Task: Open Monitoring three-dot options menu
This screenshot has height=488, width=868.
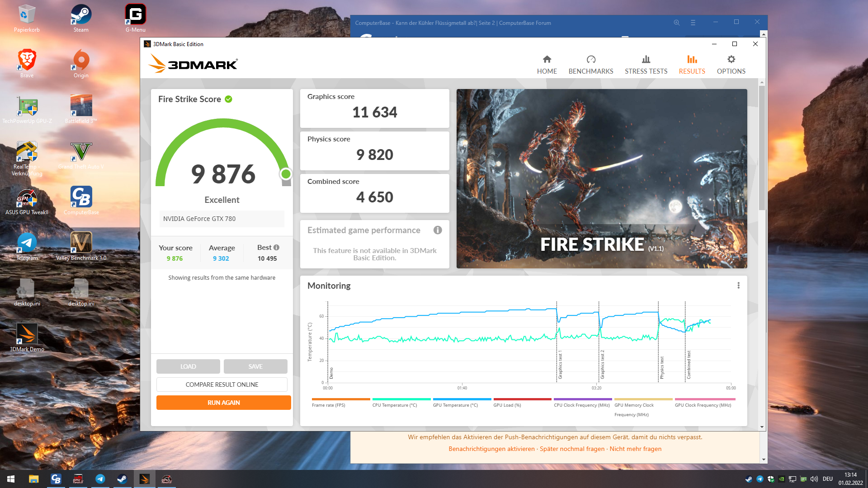Action: [738, 286]
